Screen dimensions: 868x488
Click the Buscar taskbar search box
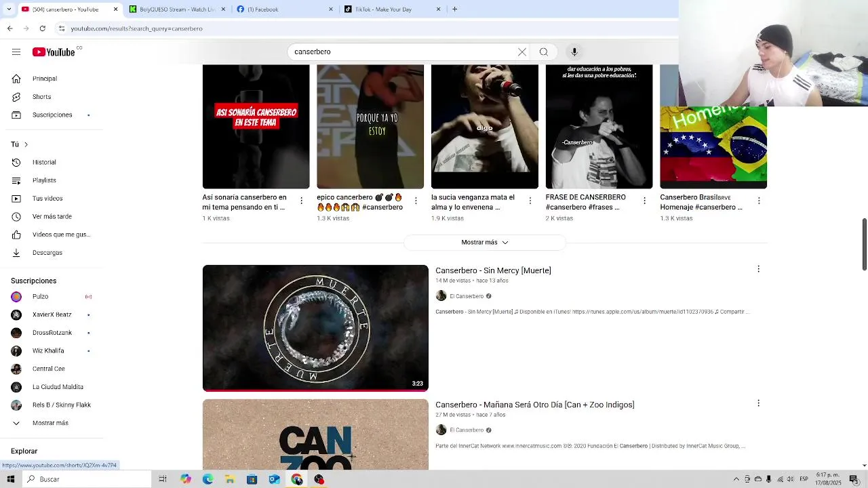[x=86, y=479]
